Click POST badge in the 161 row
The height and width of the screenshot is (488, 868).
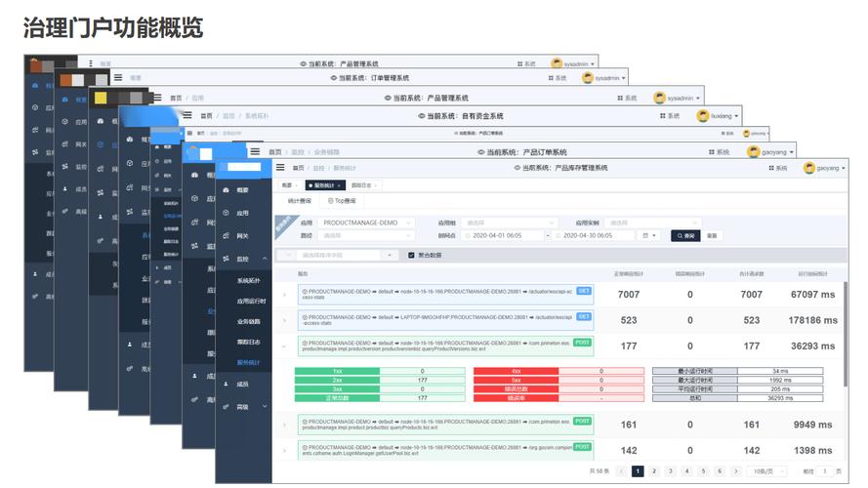point(582,421)
